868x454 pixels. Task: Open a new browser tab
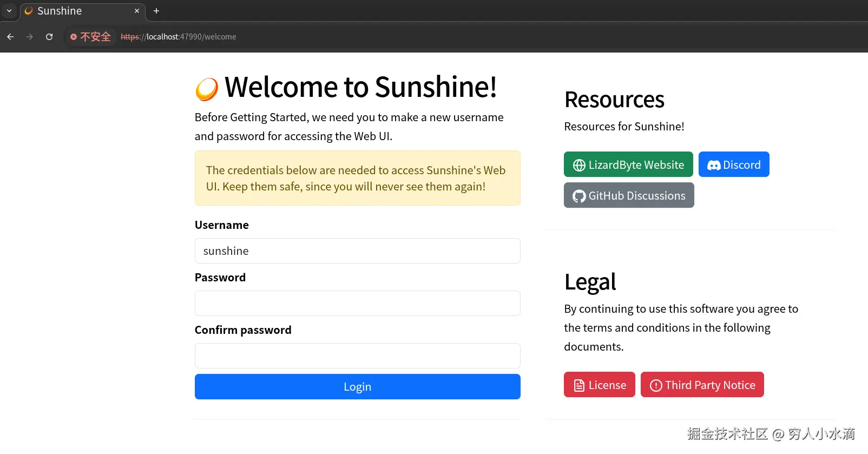156,11
